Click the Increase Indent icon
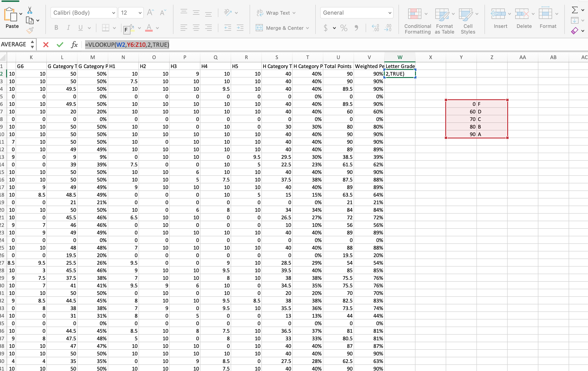Image resolution: width=588 pixels, height=371 pixels. 240,28
